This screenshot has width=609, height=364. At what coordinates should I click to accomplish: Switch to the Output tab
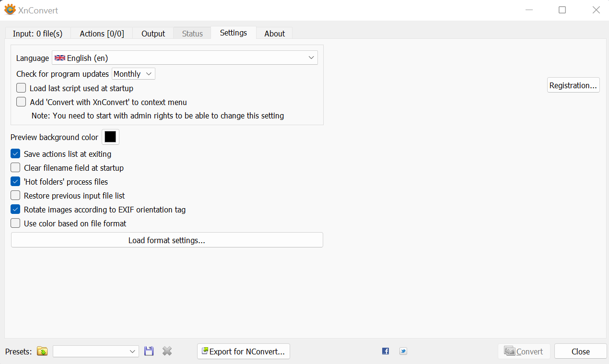point(153,34)
